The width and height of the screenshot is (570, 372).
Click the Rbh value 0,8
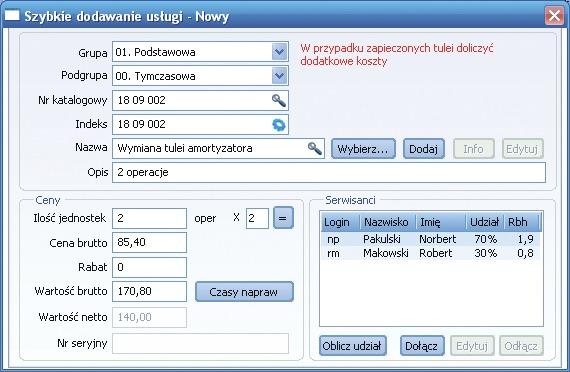[x=525, y=253]
